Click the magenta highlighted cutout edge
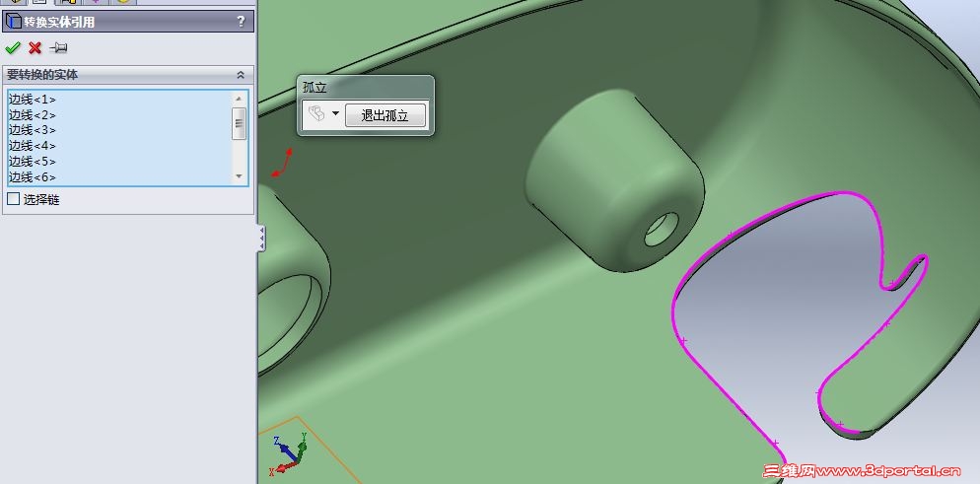 [673, 312]
